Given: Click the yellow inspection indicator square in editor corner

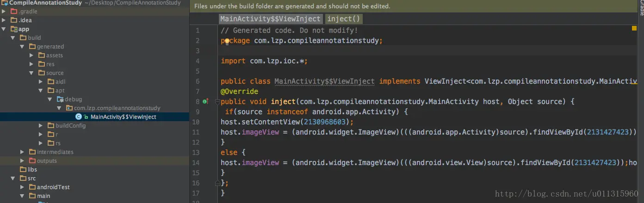Looking at the screenshot, I should (634, 28).
